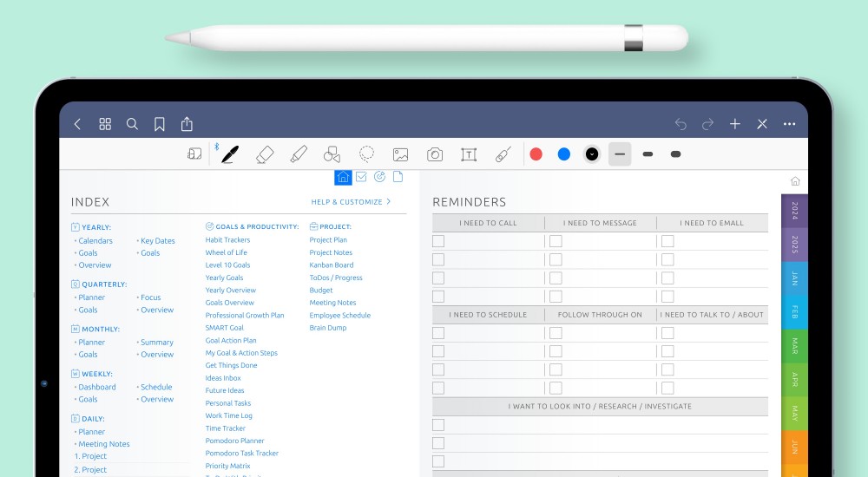Go back with the left chevron
This screenshot has width=868, height=477.
pyautogui.click(x=77, y=124)
